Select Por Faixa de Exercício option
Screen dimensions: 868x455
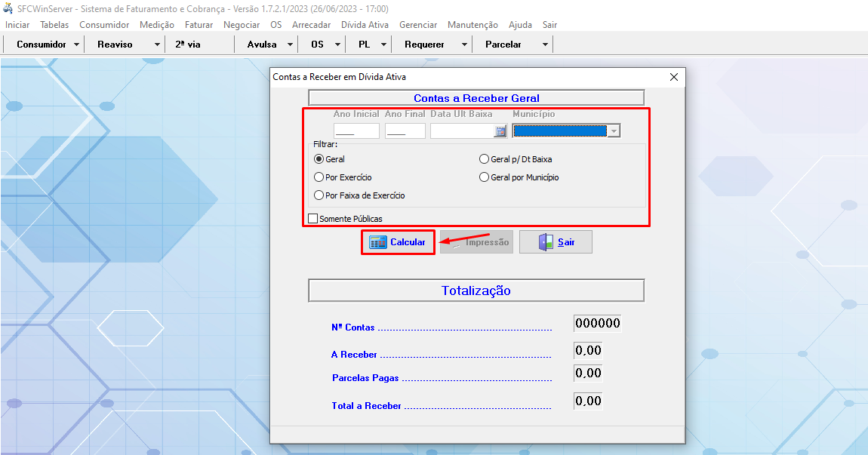point(319,195)
